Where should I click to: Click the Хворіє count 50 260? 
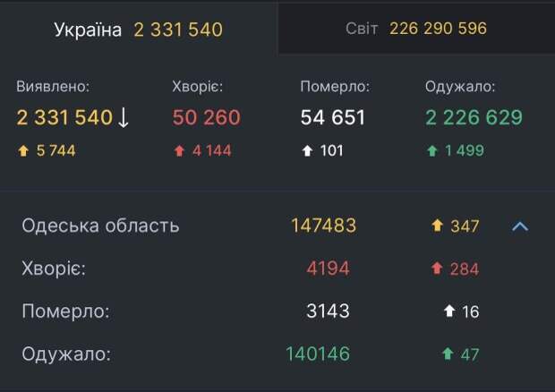[207, 117]
